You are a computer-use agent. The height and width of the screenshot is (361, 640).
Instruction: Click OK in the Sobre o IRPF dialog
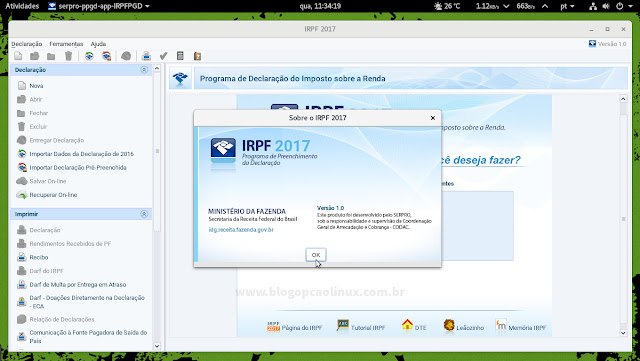pos(316,255)
